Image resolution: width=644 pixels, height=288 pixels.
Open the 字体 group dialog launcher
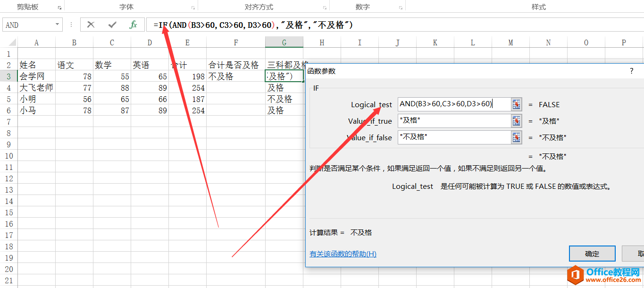(193, 8)
